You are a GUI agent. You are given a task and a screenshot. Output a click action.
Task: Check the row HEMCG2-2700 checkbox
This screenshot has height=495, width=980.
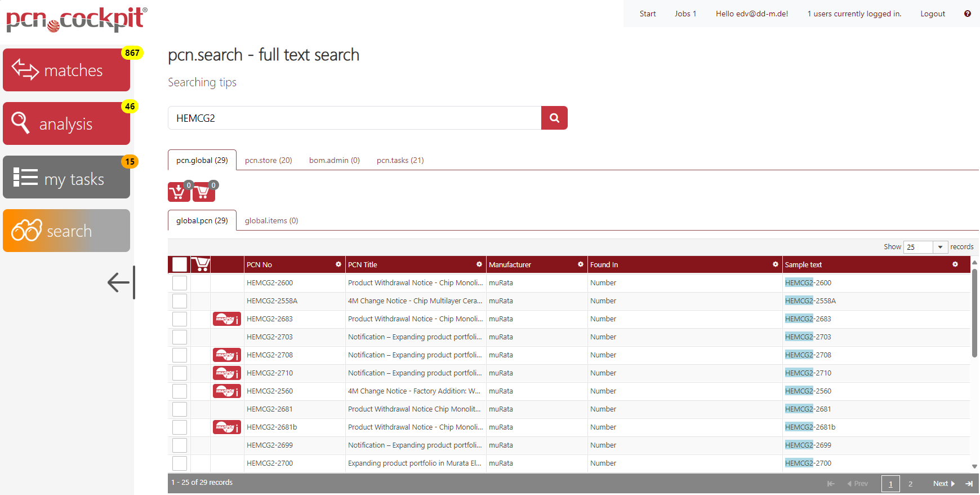tap(180, 463)
